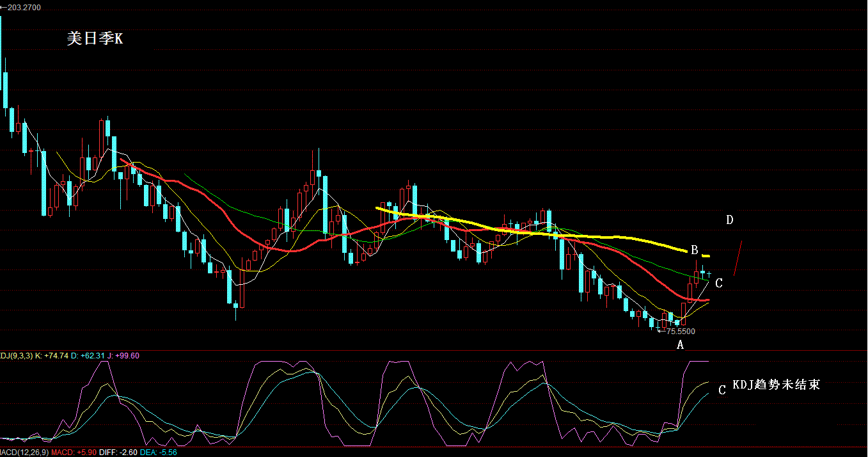868x457 pixels.
Task: Select the 75.5500 low price label
Action: [681, 332]
